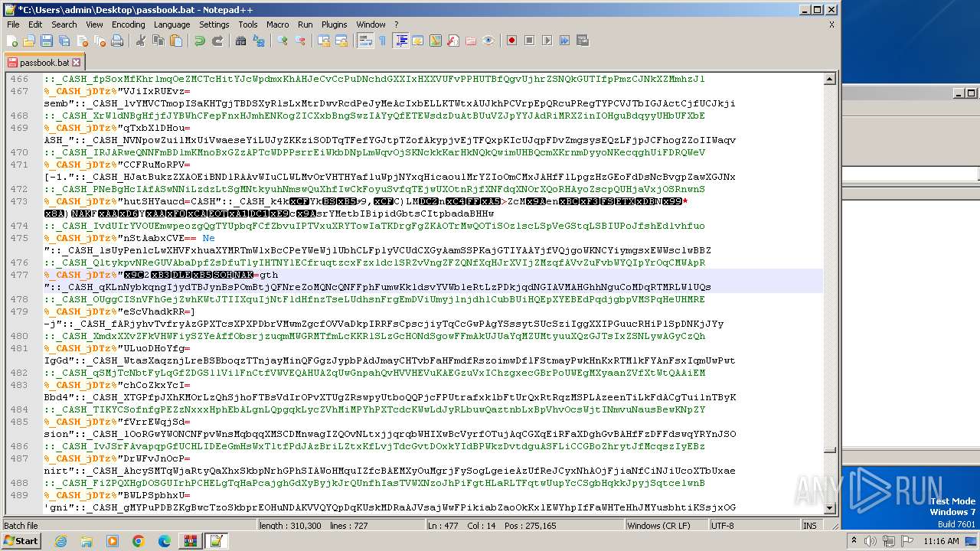Open the Window menu

click(371, 24)
